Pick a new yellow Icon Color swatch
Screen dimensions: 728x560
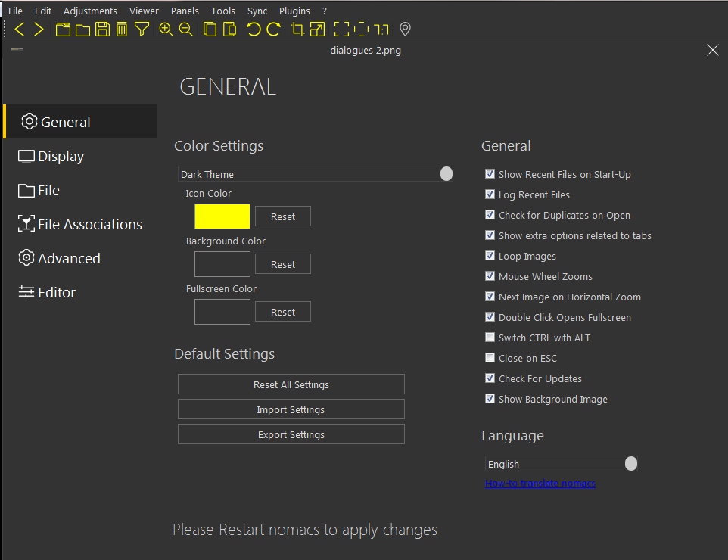(222, 216)
